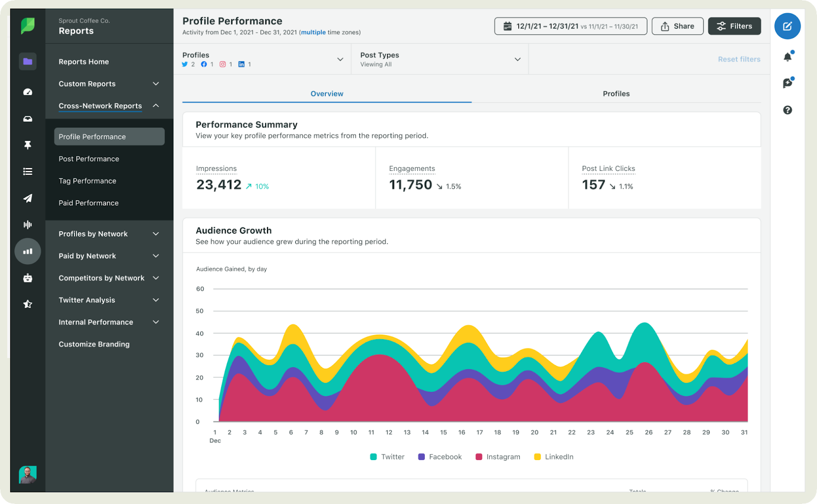This screenshot has width=817, height=504.
Task: Open the date range picker
Action: 570,26
